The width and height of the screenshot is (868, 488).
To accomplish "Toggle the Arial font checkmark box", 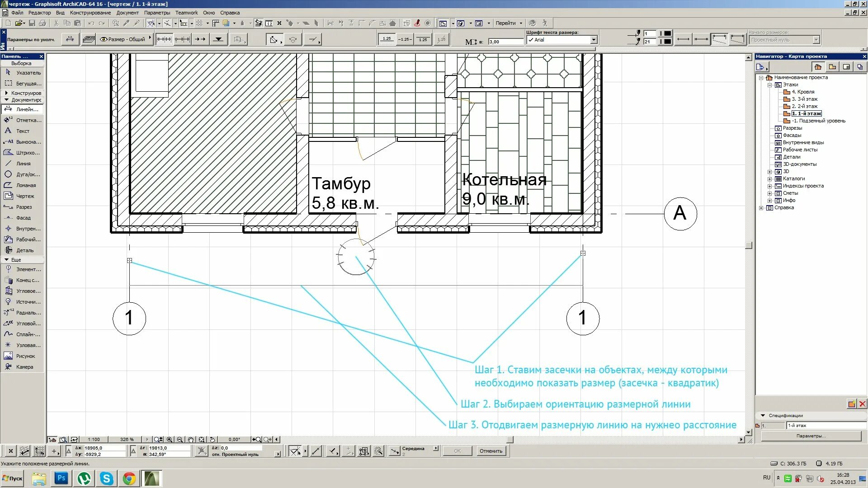I will tap(531, 40).
